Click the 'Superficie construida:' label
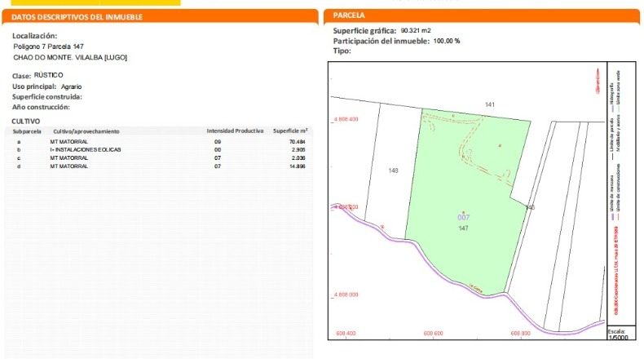The width and height of the screenshot is (644, 359). [46, 96]
